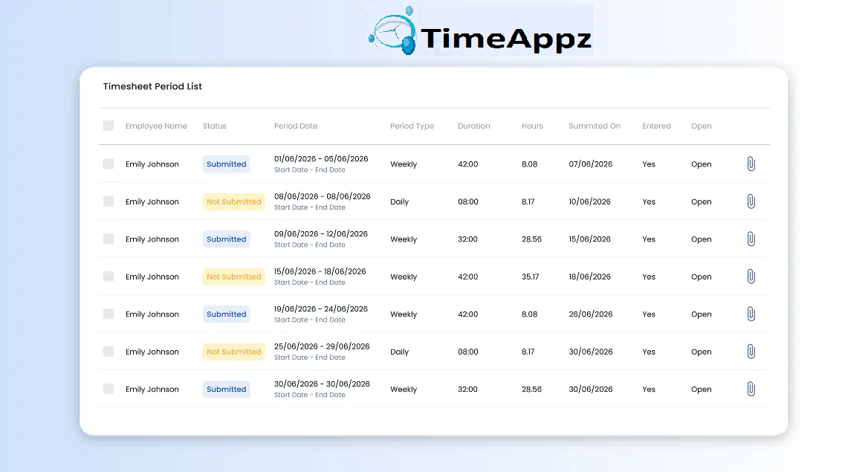Click Open link in row submitted 15/06/2026
868x472 pixels.
[x=702, y=239]
